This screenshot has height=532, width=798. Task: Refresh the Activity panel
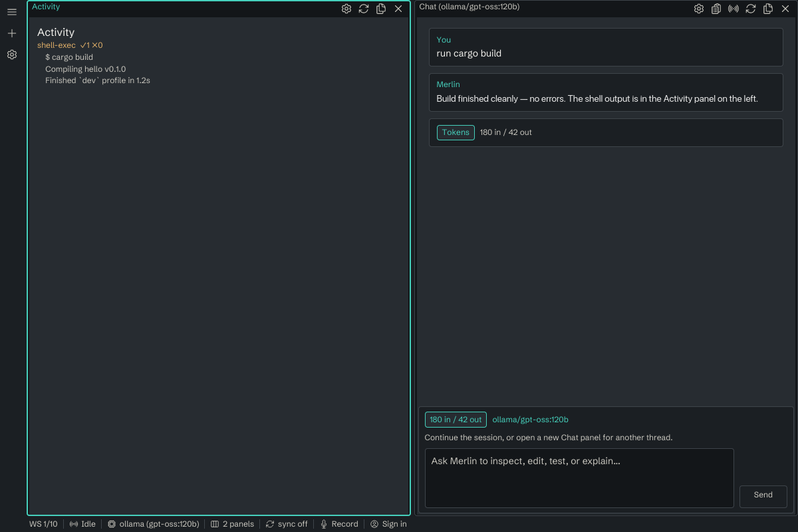point(364,9)
